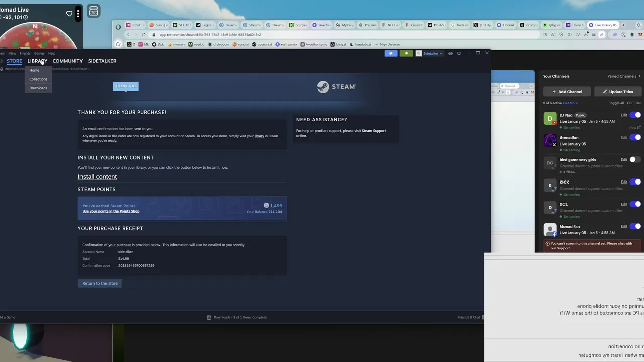The image size is (644, 362).
Task: Open Steam notifications bell
Action: tap(406, 53)
